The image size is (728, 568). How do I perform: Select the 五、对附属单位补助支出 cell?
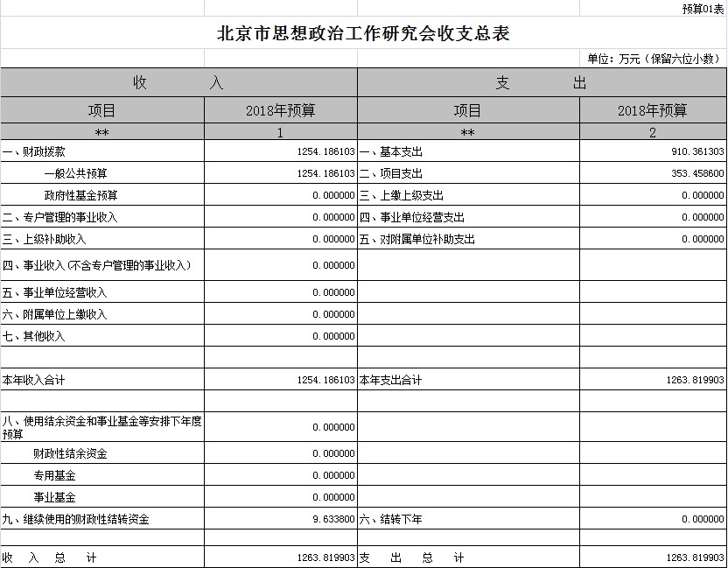coord(416,239)
